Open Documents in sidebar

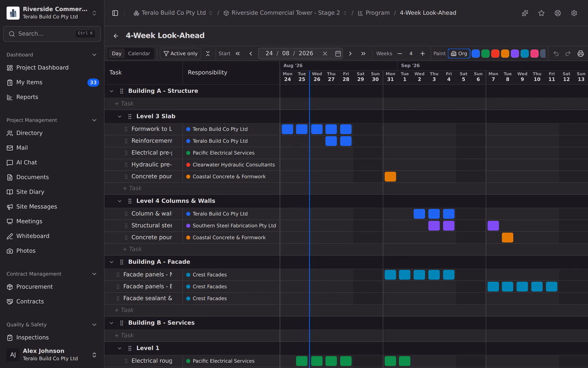52,177
